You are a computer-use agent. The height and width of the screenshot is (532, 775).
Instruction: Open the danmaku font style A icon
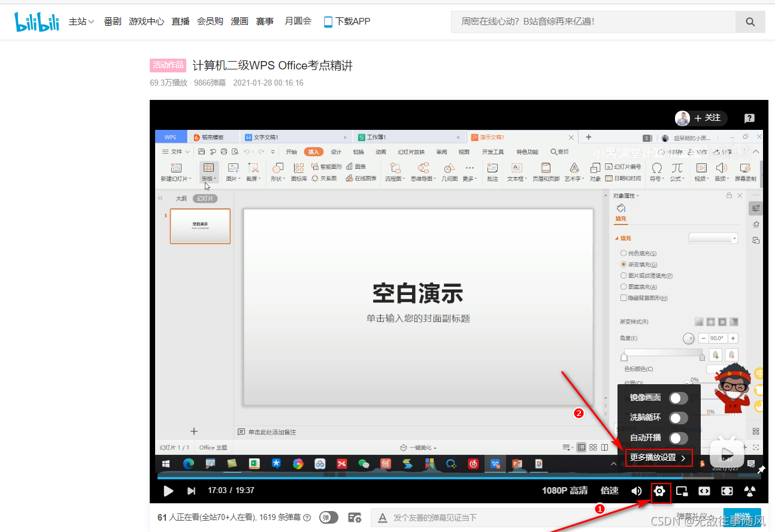tap(383, 518)
